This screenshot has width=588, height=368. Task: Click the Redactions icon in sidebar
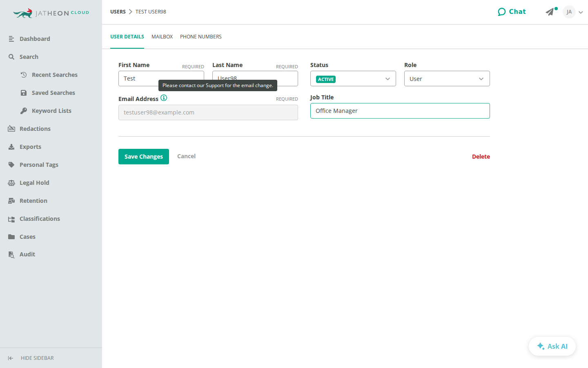(11, 129)
